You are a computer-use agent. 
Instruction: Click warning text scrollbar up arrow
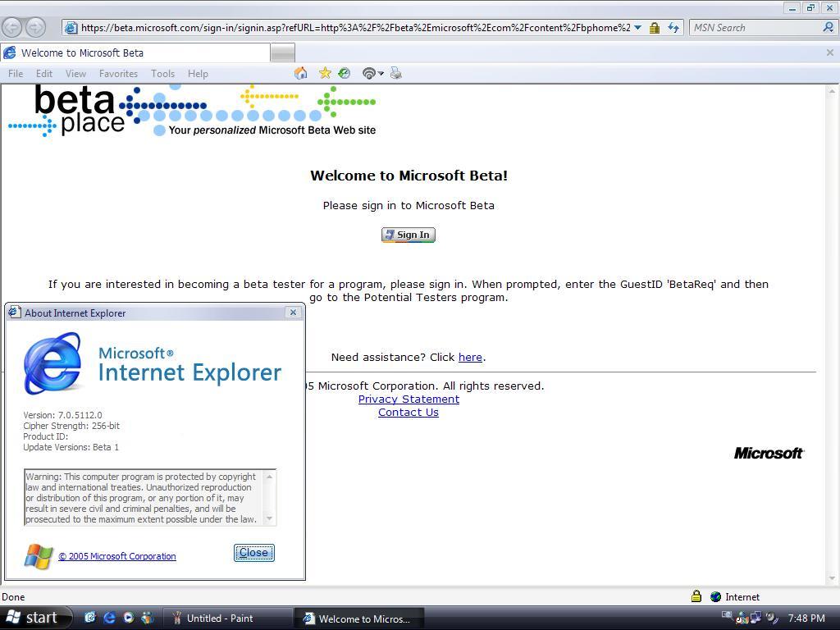point(269,477)
